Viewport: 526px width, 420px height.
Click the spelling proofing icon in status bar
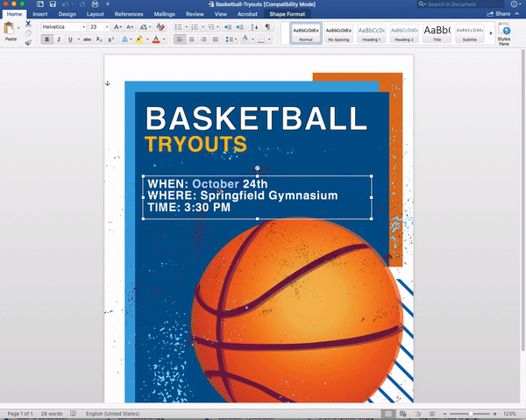tap(74, 413)
